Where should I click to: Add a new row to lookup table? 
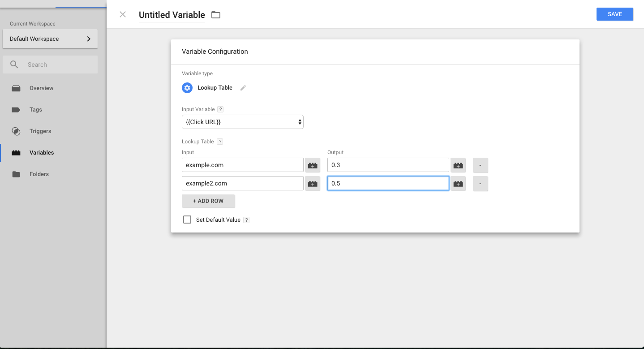[208, 201]
